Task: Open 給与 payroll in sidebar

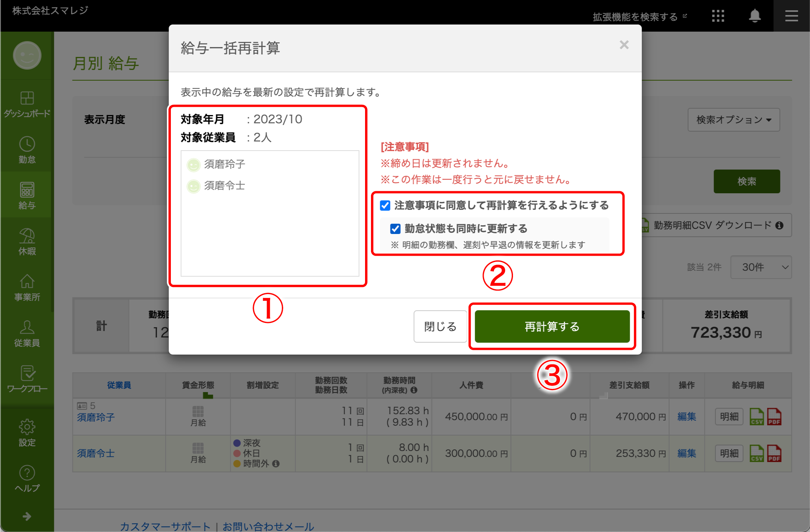Action: pyautogui.click(x=27, y=196)
